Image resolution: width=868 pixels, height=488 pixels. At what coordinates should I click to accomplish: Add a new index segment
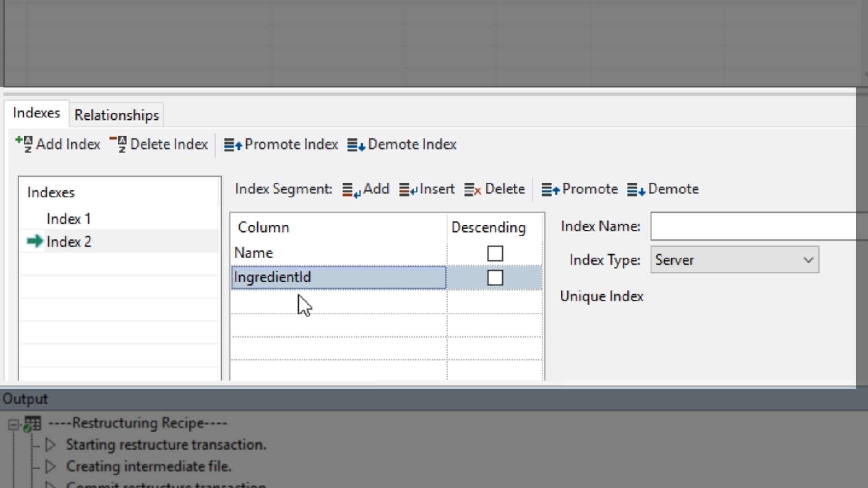[366, 189]
